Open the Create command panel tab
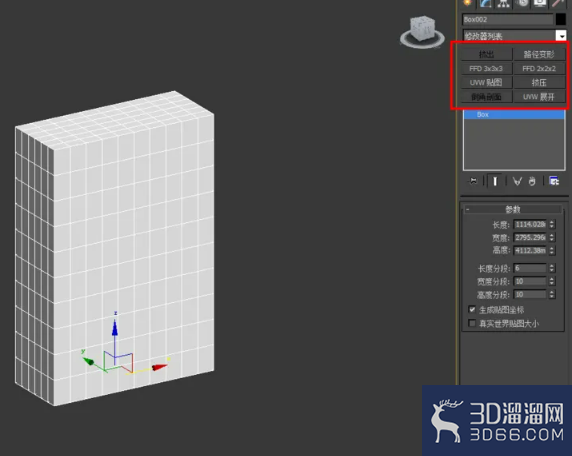The image size is (572, 456). click(x=467, y=3)
